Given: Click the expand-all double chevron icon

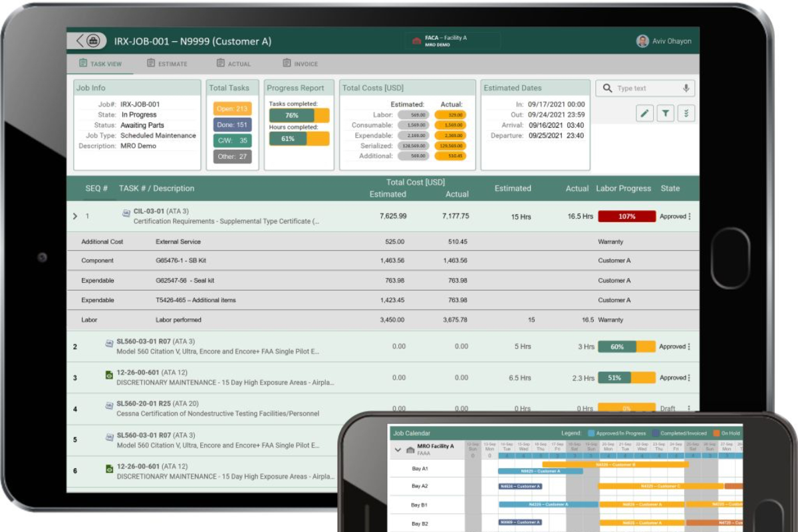Looking at the screenshot, I should (686, 113).
